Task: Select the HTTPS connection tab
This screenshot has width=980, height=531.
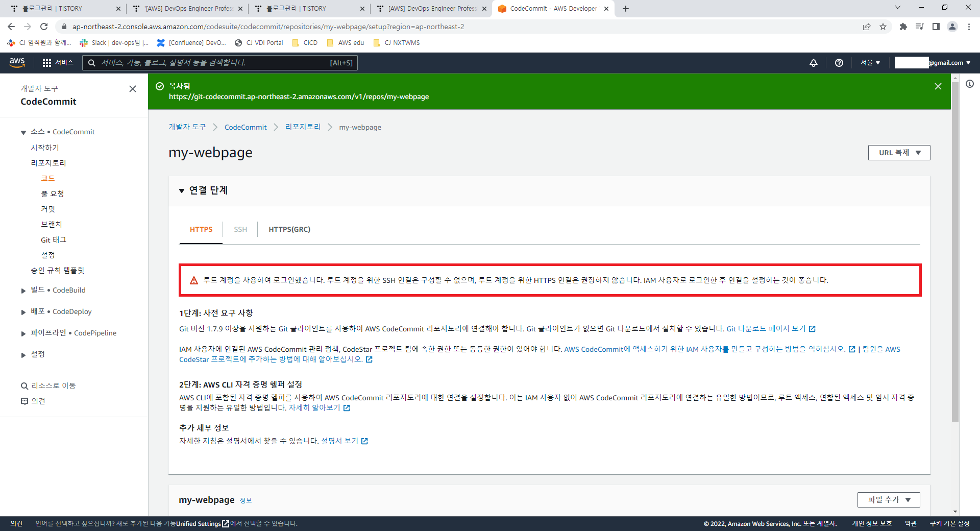Action: tap(201, 230)
